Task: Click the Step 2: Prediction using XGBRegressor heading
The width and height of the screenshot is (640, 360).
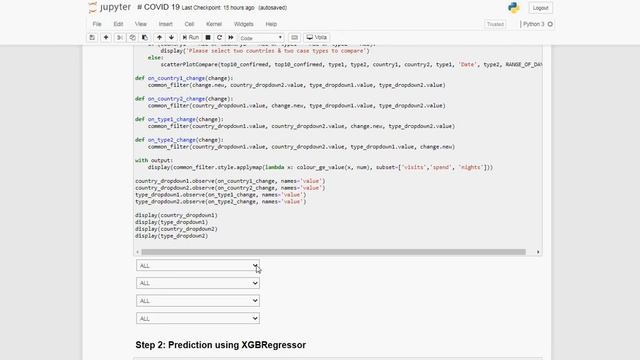Action: tap(221, 345)
